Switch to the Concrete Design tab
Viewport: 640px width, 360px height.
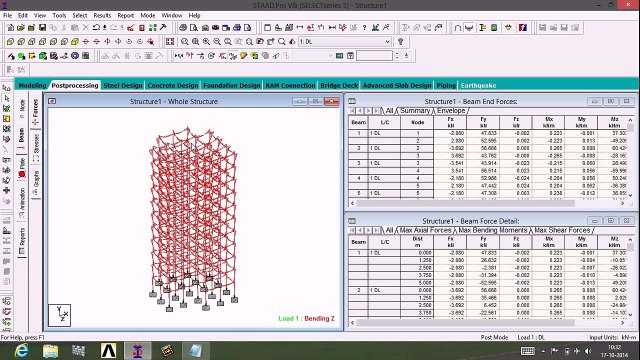173,85
